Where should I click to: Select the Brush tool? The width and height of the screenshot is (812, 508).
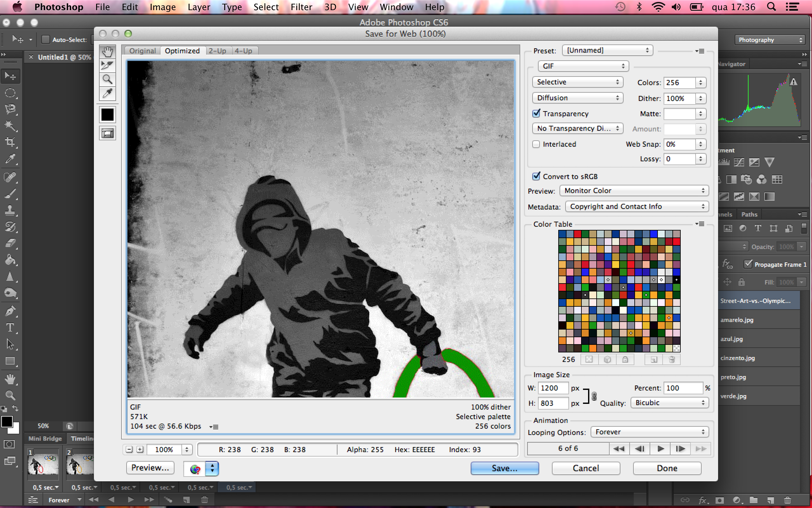click(x=10, y=194)
